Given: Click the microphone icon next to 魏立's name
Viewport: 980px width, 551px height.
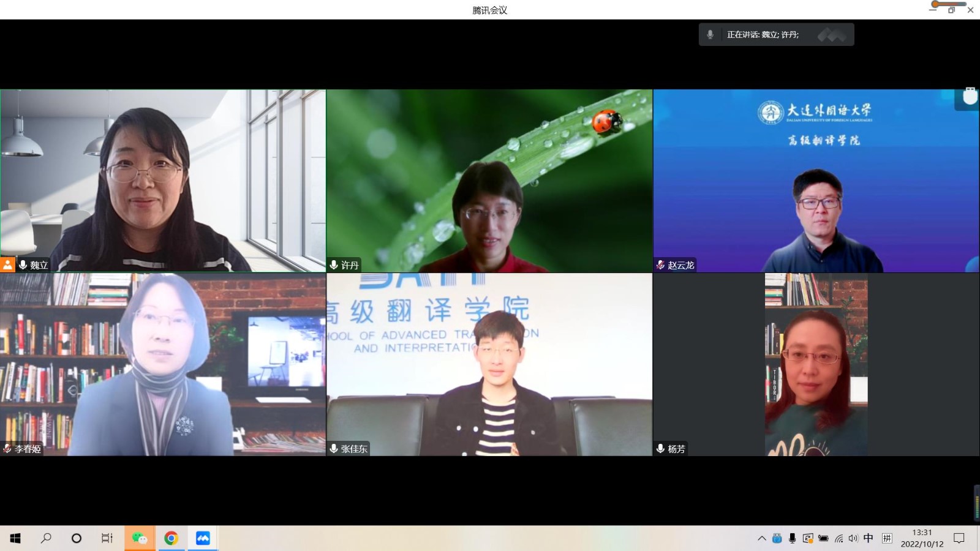Looking at the screenshot, I should (x=23, y=264).
